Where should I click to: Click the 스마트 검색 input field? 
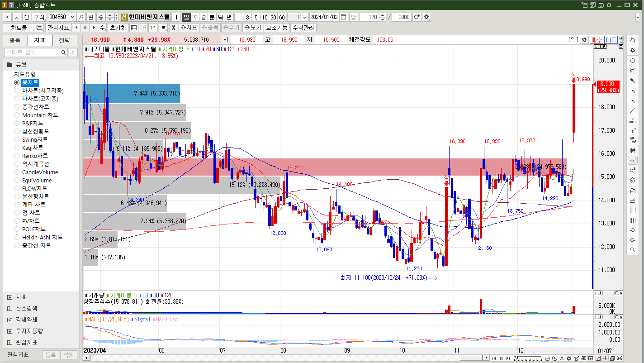(32, 53)
